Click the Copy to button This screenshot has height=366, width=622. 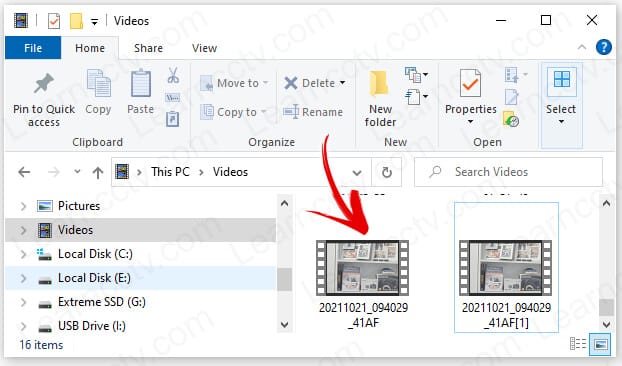coord(233,112)
